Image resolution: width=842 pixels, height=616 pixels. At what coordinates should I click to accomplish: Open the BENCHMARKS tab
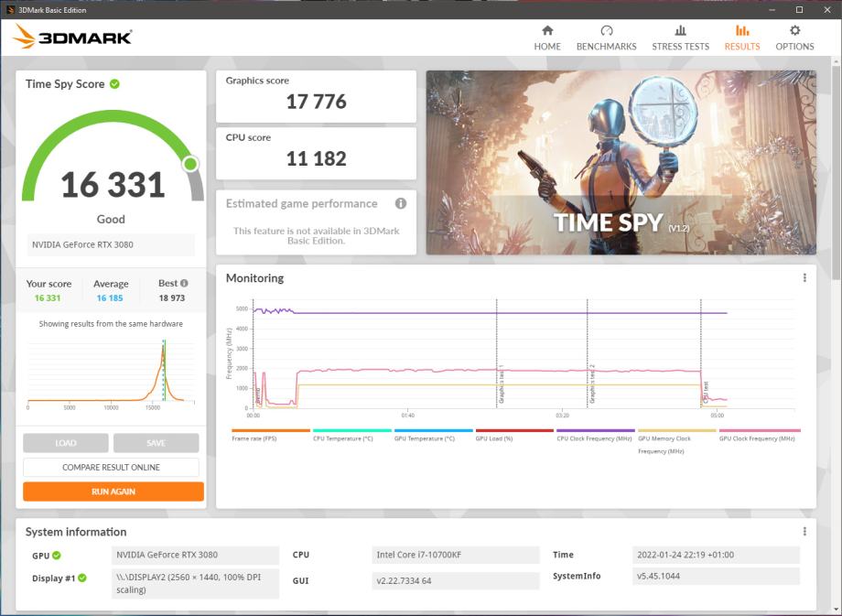(606, 38)
